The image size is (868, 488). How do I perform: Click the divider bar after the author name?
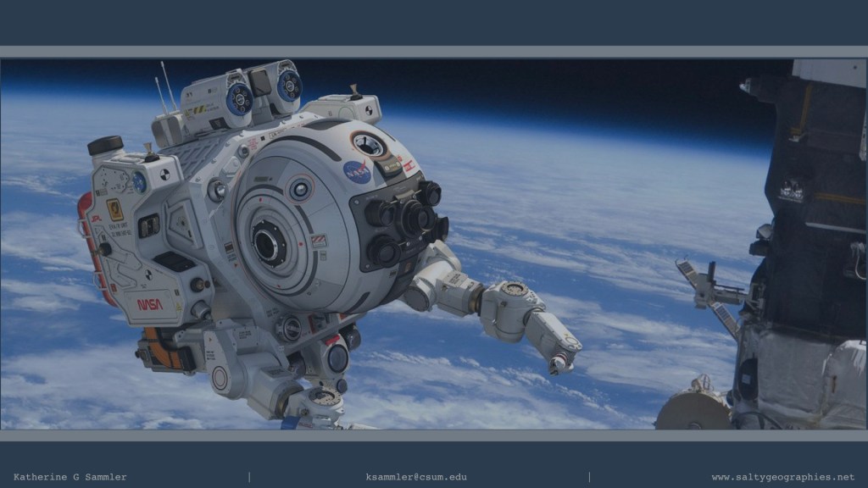point(248,477)
